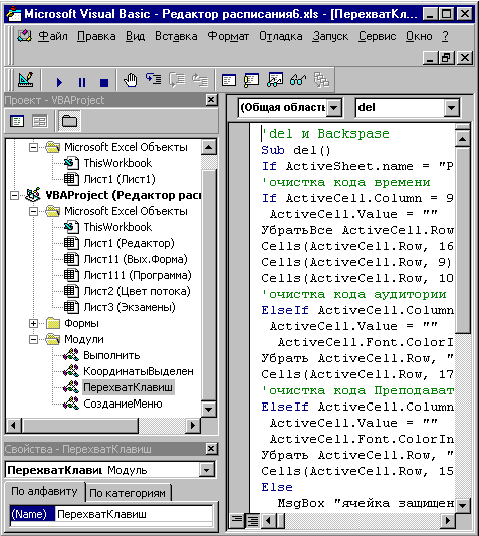Select the СозданиеМеню module
Screen dimensions: 479x536
tap(123, 404)
